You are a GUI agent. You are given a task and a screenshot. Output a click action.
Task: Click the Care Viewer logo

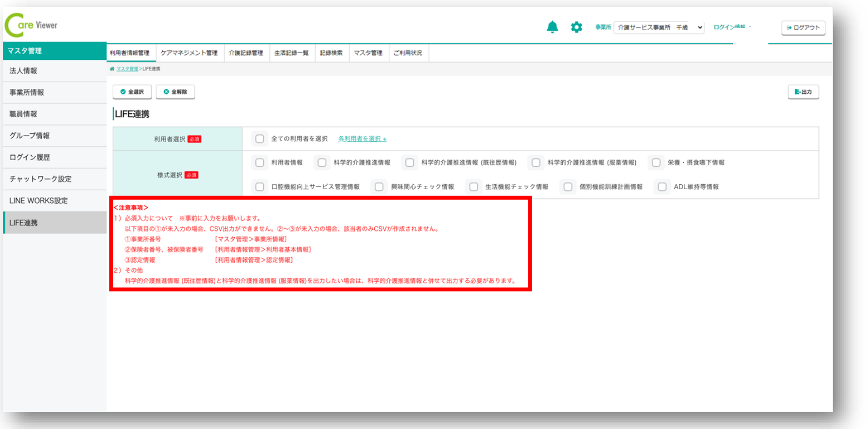32,25
